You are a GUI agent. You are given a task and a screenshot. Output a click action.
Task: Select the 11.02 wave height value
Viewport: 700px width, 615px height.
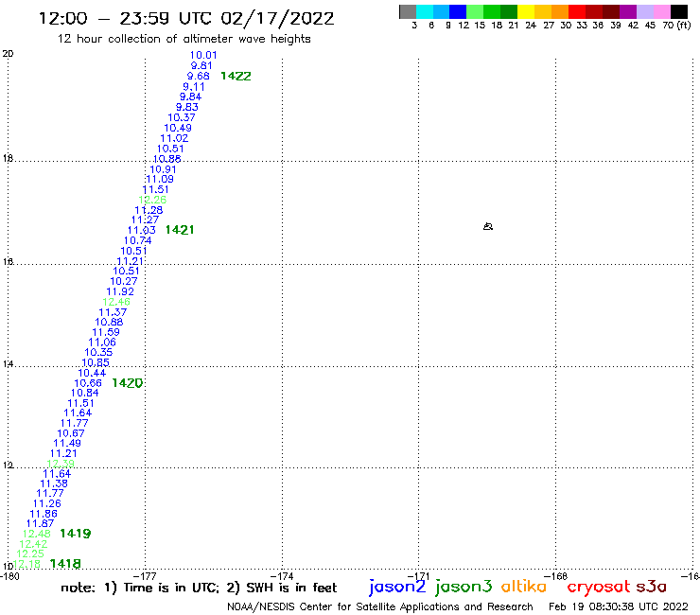click(174, 138)
